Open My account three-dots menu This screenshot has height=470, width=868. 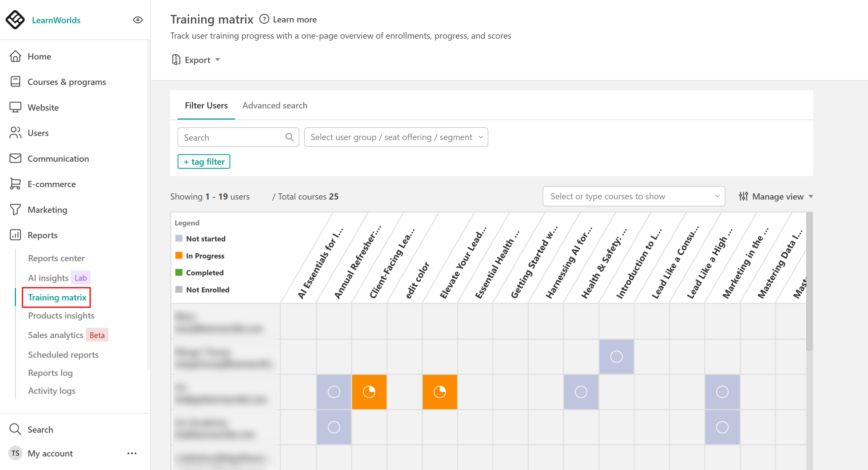point(132,453)
